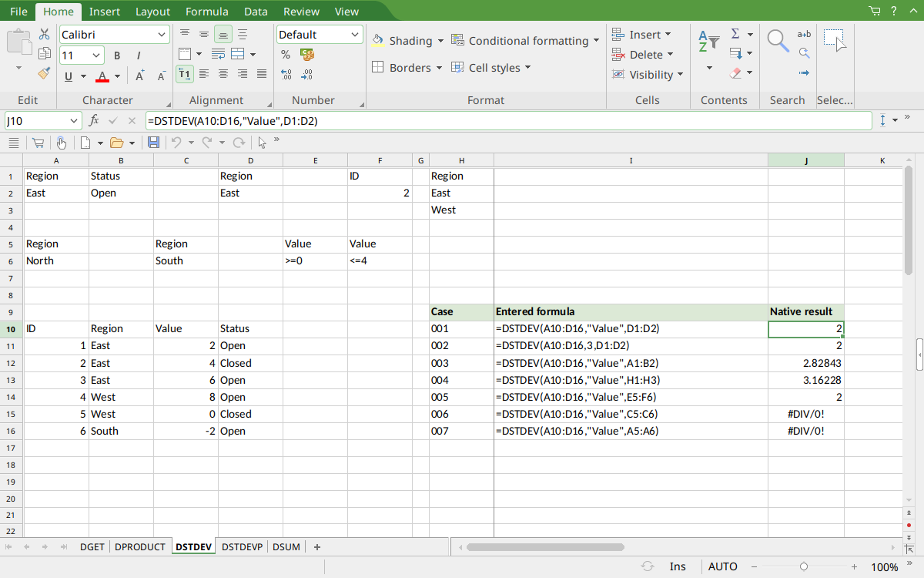Expand the Visibility dropdown
The height and width of the screenshot is (578, 924).
(x=679, y=75)
